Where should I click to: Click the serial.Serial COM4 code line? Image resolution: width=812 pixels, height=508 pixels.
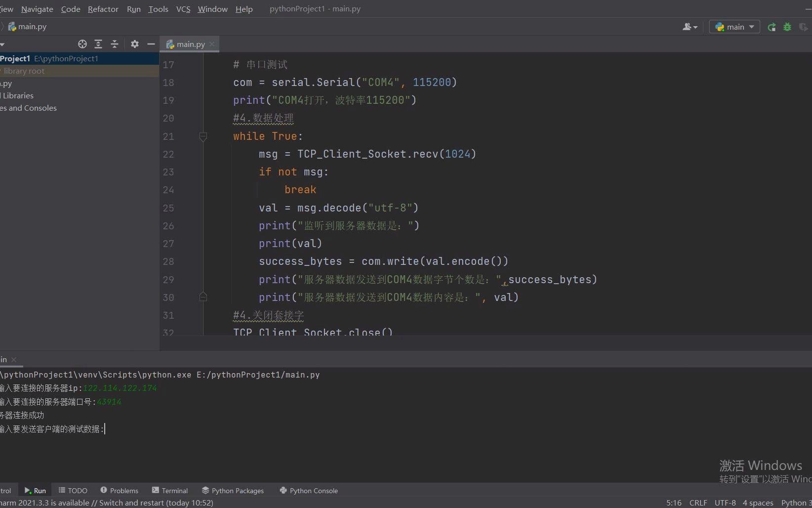coord(345,82)
